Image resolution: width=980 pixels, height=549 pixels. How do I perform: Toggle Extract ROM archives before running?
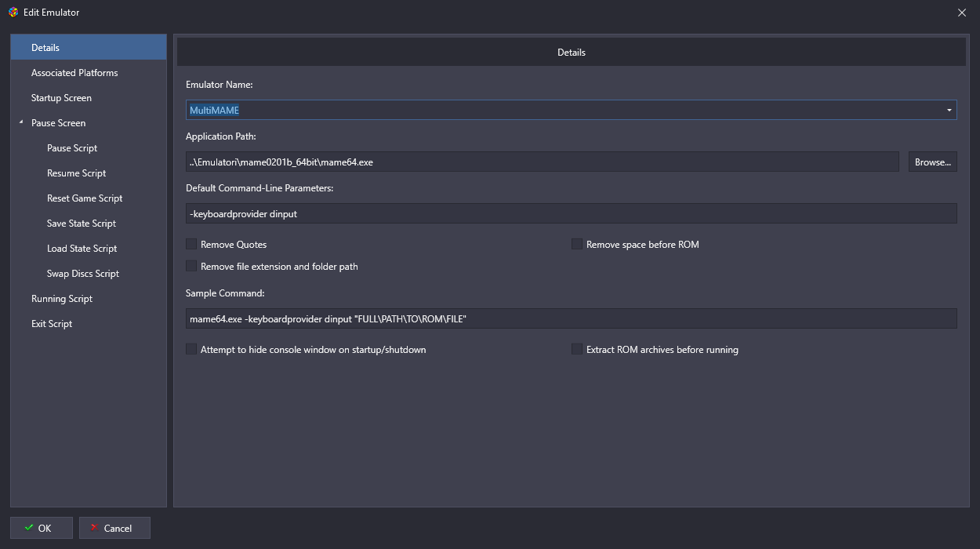coord(577,349)
